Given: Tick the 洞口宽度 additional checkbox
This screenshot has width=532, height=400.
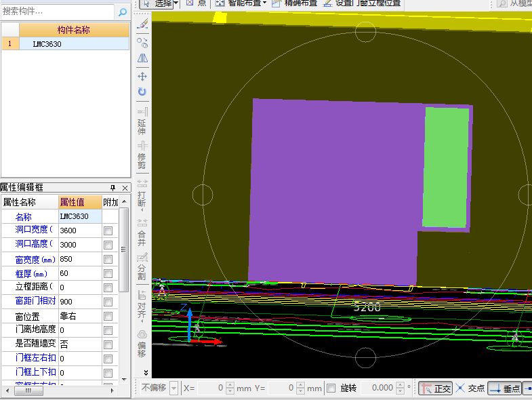Looking at the screenshot, I should (x=108, y=231).
